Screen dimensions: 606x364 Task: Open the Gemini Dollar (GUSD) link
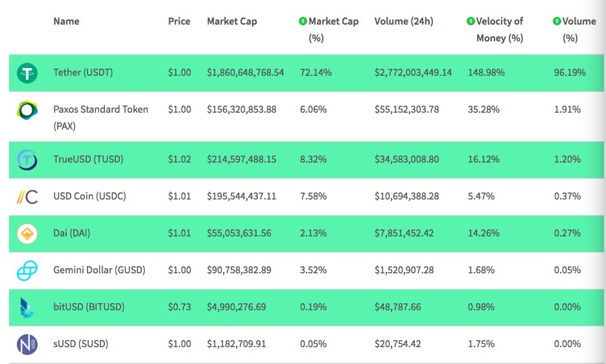(99, 270)
